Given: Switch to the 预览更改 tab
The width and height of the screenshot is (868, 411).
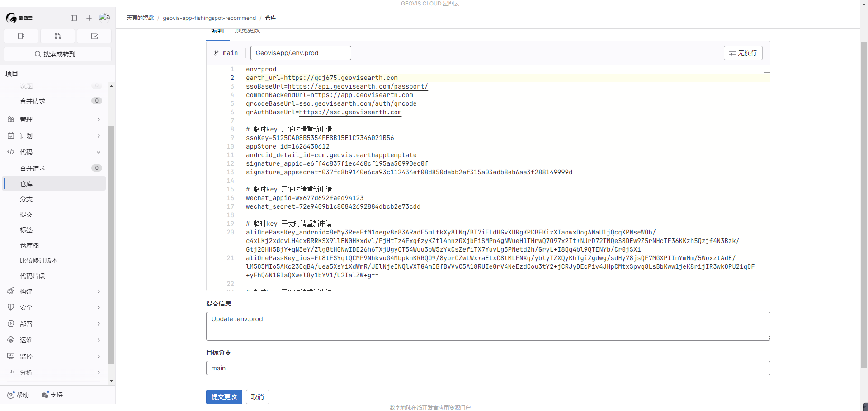Looking at the screenshot, I should click(247, 31).
